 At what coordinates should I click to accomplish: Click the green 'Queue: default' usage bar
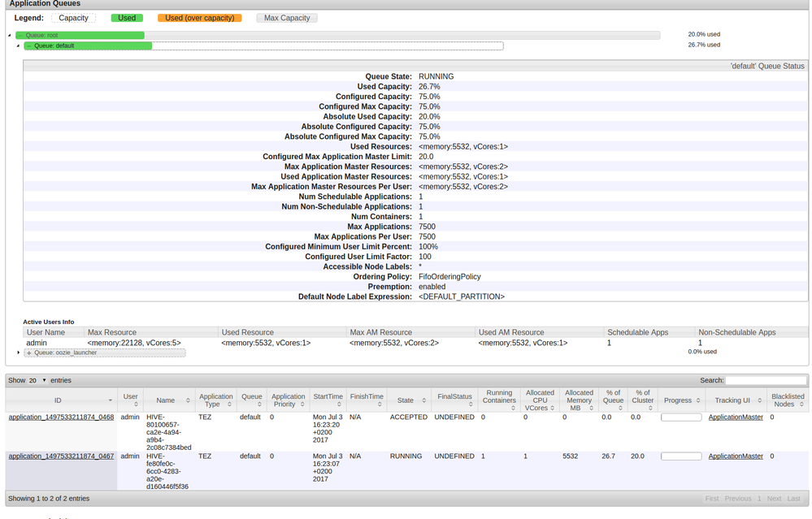coord(89,46)
